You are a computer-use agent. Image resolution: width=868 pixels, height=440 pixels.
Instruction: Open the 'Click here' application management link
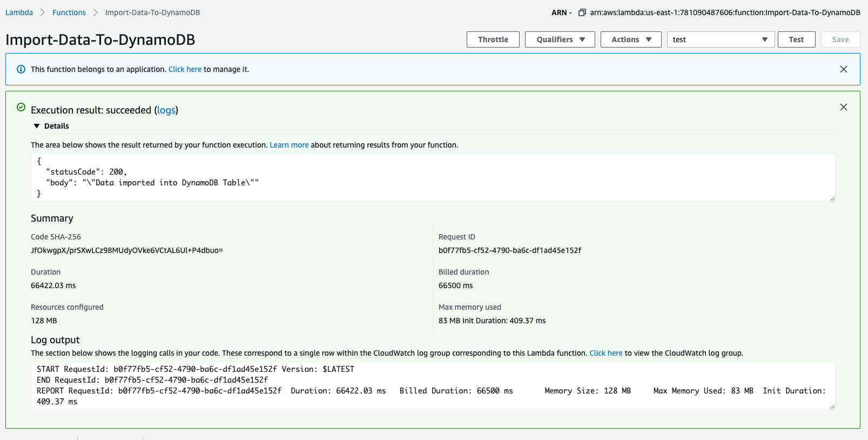tap(185, 69)
